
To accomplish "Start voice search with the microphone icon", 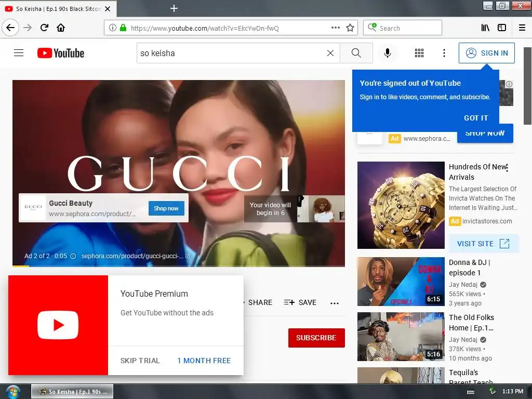I will click(388, 53).
